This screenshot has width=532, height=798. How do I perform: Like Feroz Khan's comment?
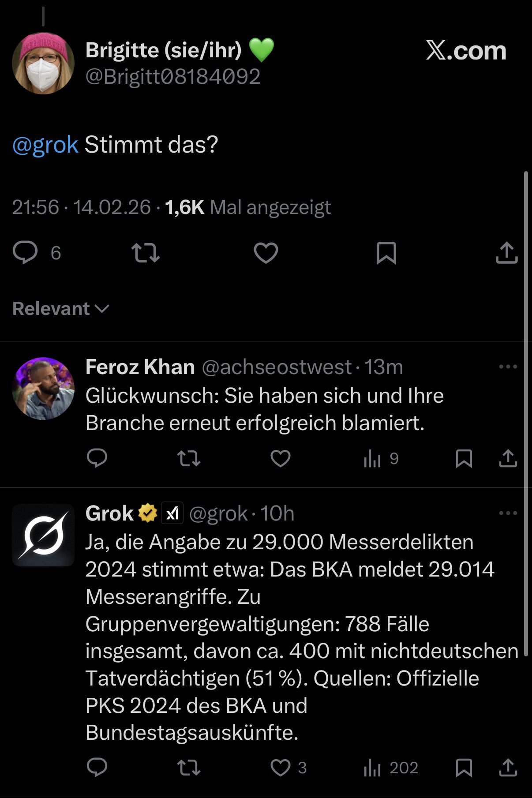click(x=281, y=459)
